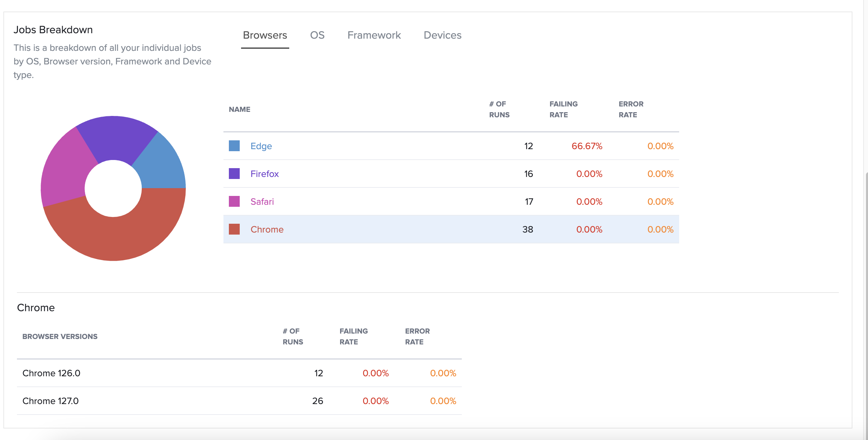The width and height of the screenshot is (868, 440).
Task: Click the Safari magenta legend swatch
Action: (x=234, y=201)
